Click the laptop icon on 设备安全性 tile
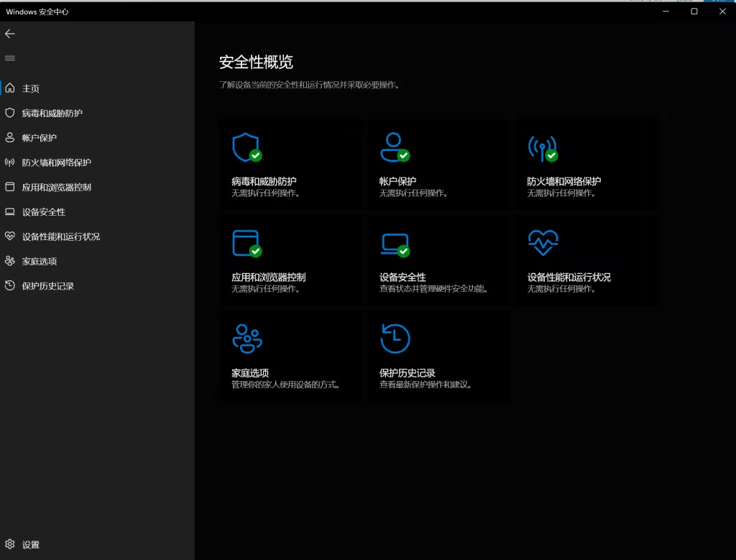This screenshot has height=560, width=736. pos(393,243)
